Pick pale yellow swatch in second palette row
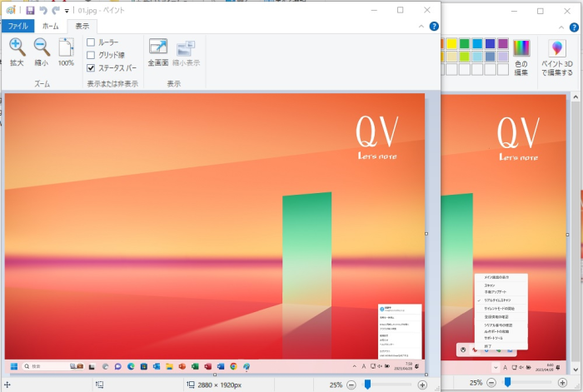 click(x=451, y=57)
